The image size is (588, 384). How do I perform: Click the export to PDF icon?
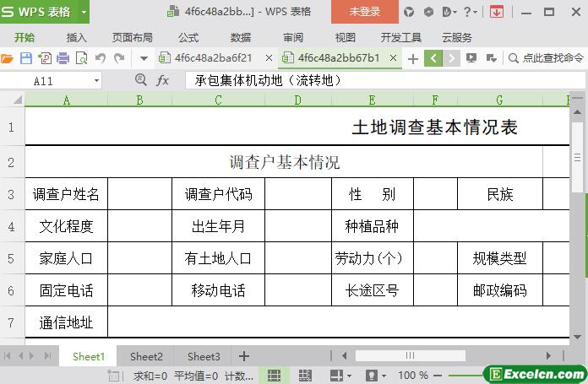tap(45, 58)
